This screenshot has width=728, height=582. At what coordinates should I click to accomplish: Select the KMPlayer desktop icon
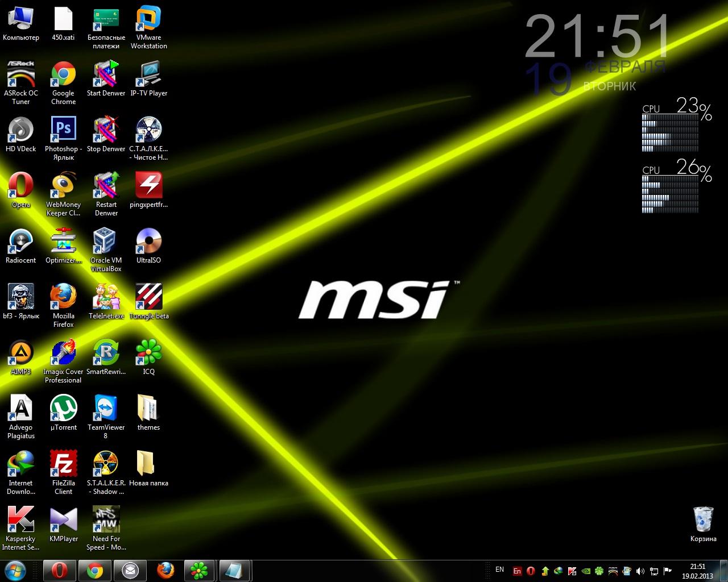63,520
